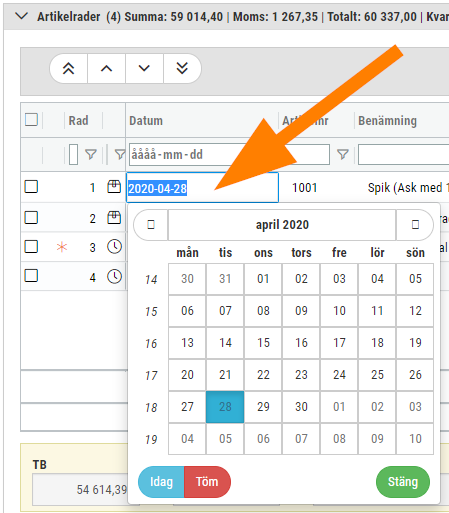Tick the checkbox for row 4
The image size is (449, 513).
31,276
